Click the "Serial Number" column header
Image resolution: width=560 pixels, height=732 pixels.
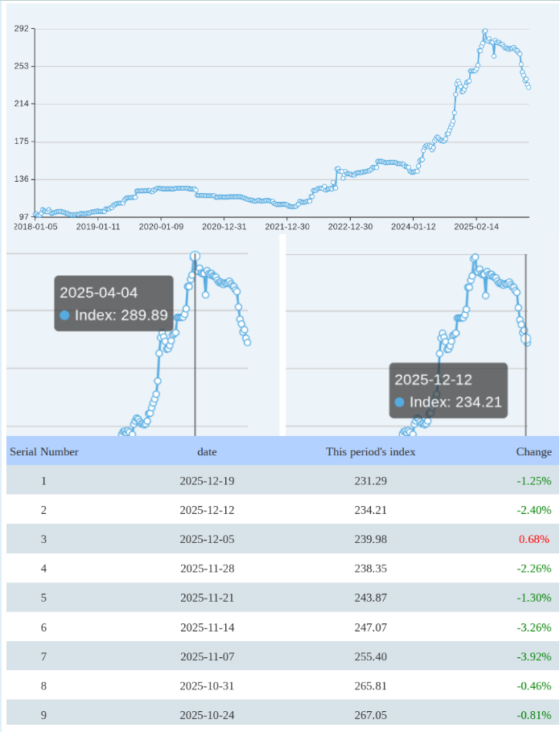click(44, 452)
